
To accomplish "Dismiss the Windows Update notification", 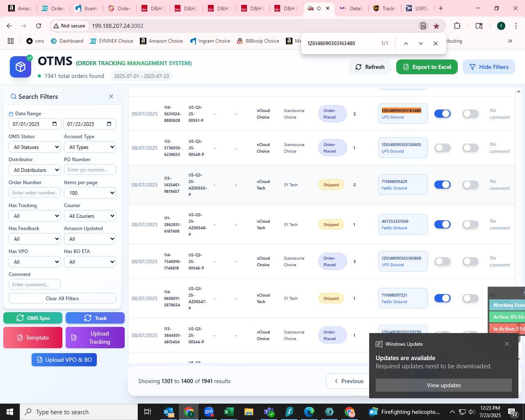I will [x=507, y=344].
